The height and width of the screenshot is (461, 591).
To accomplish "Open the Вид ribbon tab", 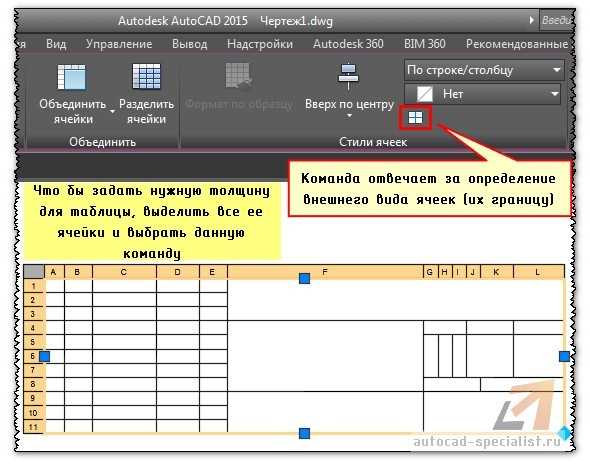I will 56,44.
